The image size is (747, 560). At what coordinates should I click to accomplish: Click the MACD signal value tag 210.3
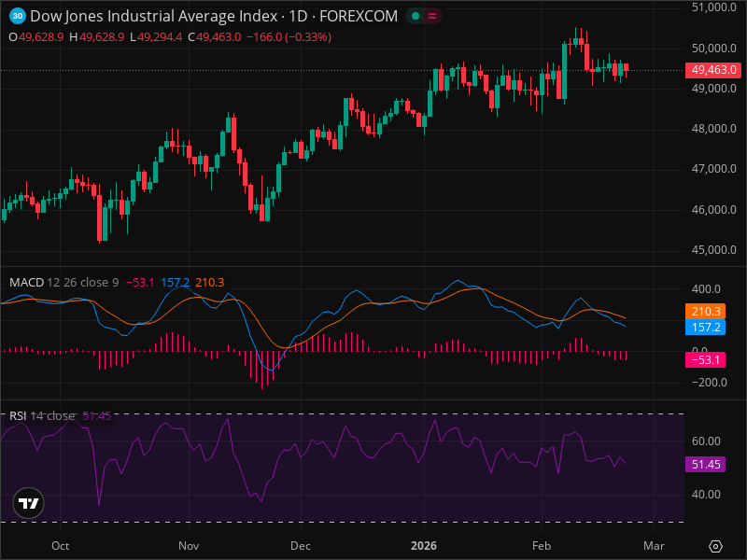pyautogui.click(x=706, y=312)
